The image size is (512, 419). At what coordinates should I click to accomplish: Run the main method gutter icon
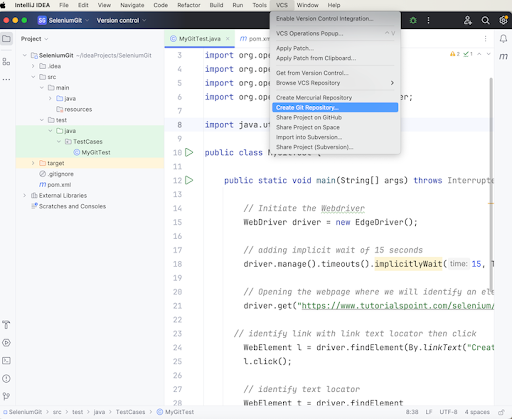189,180
